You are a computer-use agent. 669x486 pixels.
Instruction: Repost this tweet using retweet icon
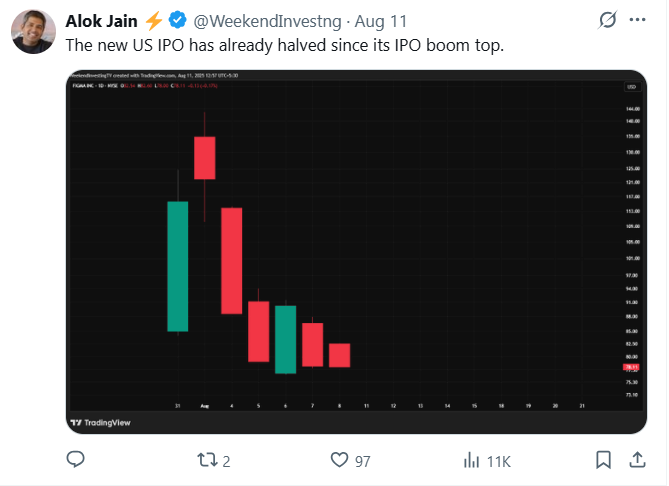(x=207, y=460)
